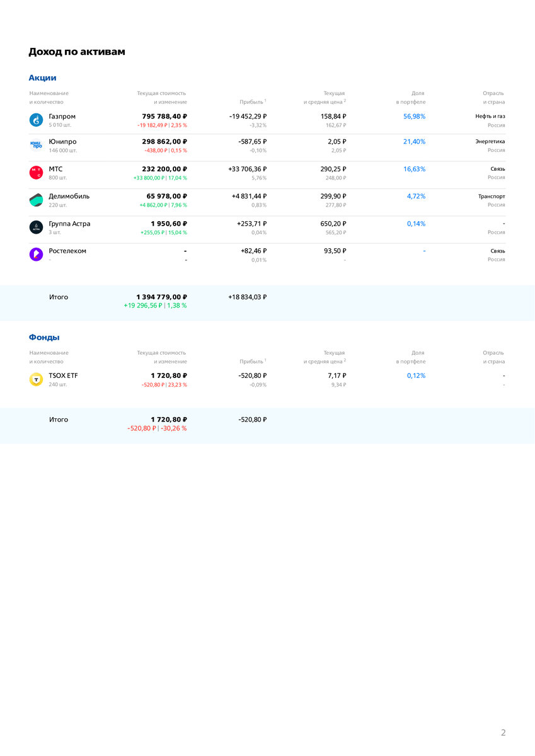The height and width of the screenshot is (756, 535).
Task: Click Делимобиль profit +4 831,44 ₽
Action: [x=249, y=197]
